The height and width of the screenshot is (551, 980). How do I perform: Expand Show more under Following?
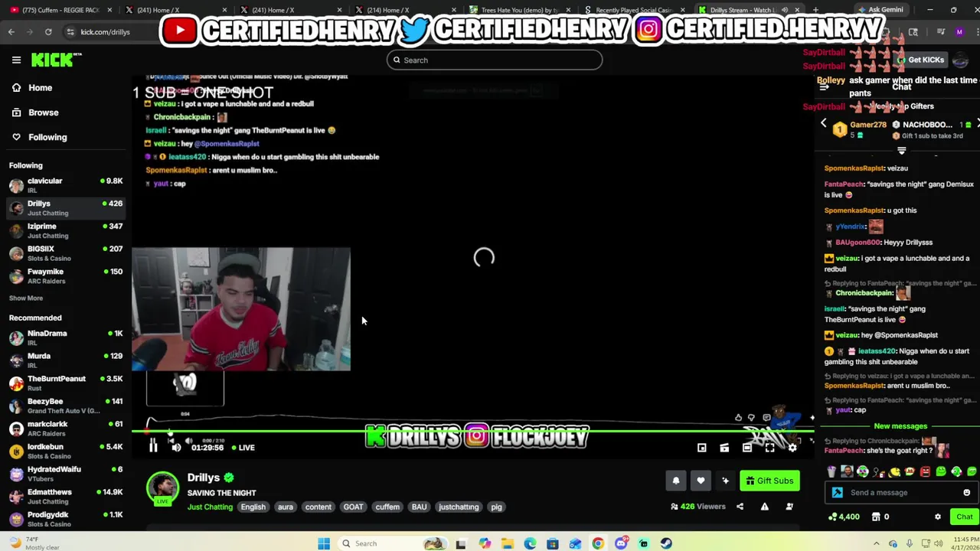[x=26, y=298]
